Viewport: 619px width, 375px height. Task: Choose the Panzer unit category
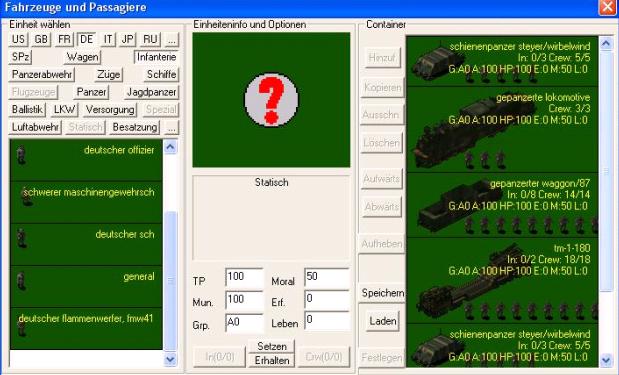[91, 92]
